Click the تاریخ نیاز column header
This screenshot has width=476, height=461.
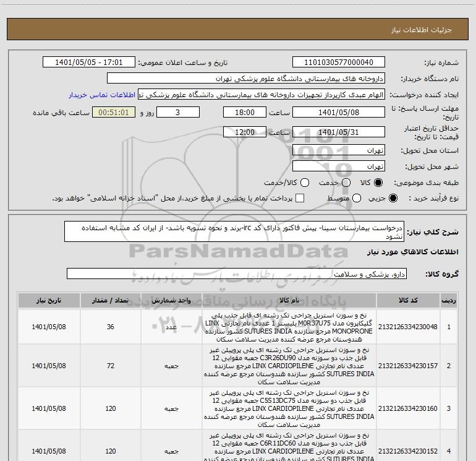click(49, 300)
